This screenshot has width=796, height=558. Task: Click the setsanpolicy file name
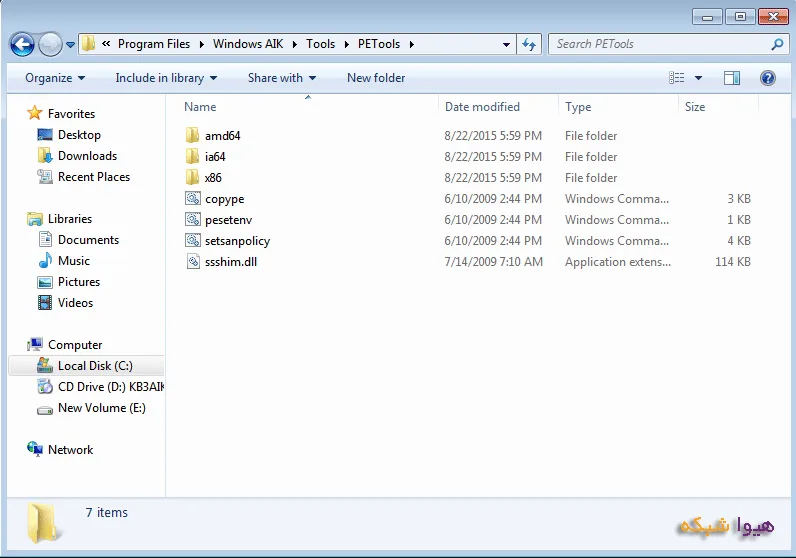(238, 241)
